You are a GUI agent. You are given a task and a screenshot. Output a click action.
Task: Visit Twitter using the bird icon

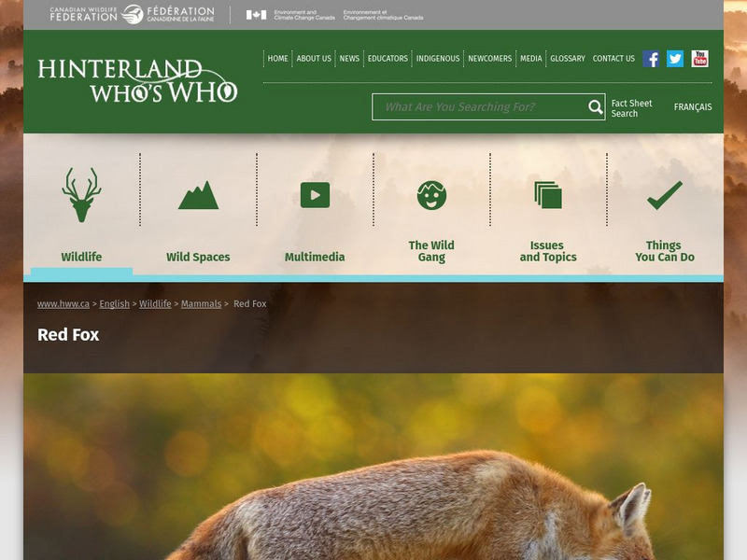(x=674, y=58)
